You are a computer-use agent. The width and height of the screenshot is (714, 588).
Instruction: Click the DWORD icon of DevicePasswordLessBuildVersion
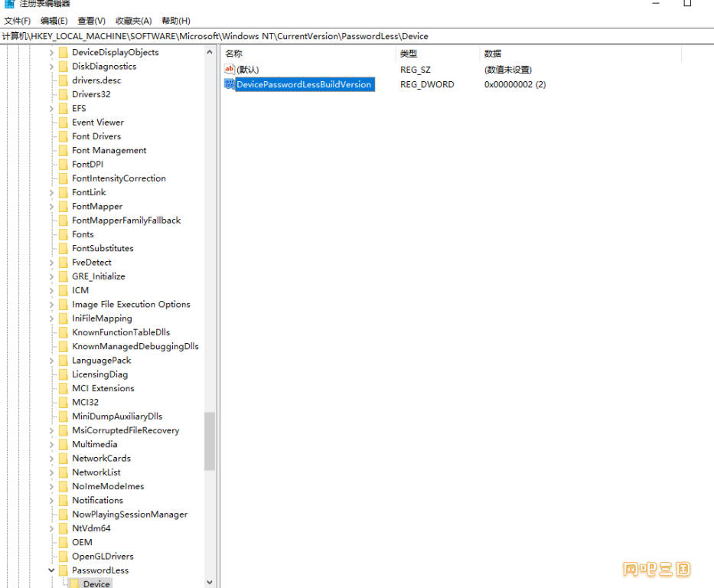[230, 84]
